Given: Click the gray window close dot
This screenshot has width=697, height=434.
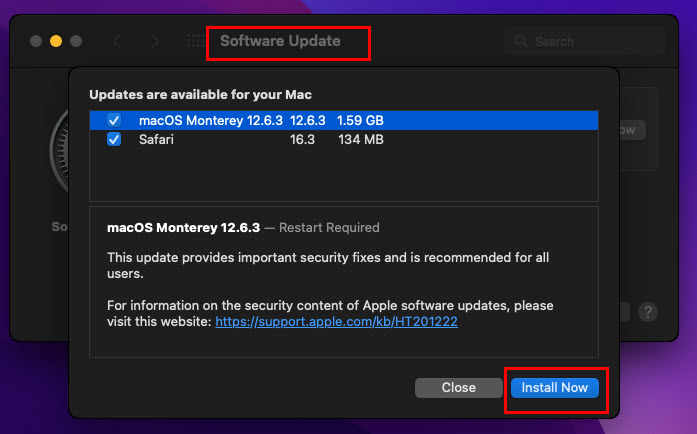Looking at the screenshot, I should tap(36, 41).
